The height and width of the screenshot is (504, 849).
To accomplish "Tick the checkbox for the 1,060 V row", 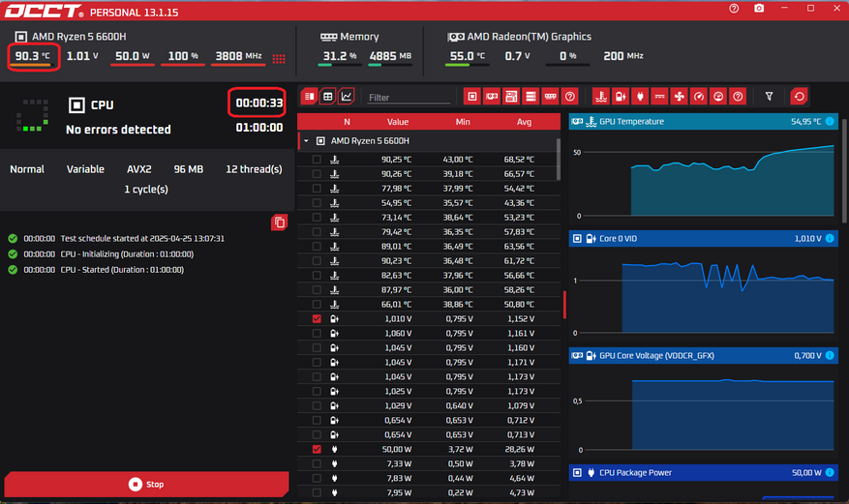I will 317,333.
